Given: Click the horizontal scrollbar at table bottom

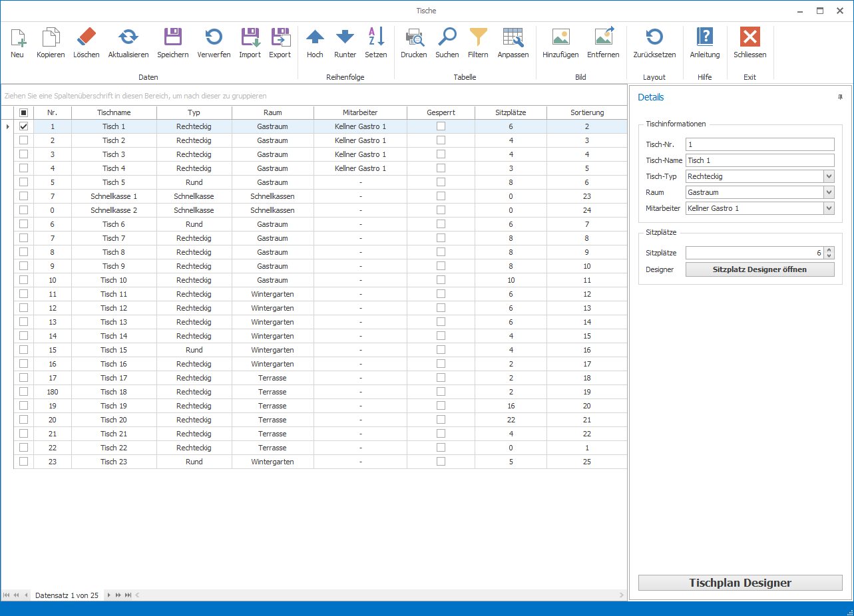Looking at the screenshot, I should [x=380, y=595].
